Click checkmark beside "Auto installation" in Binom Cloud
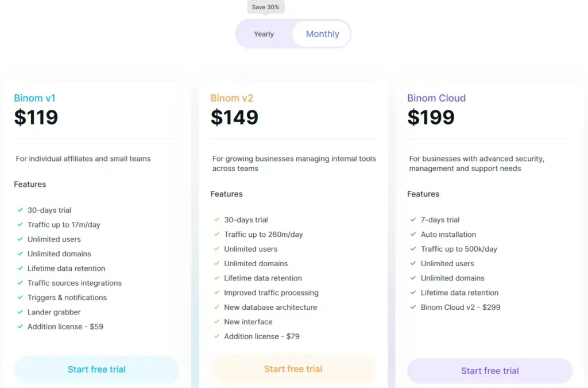 click(x=413, y=235)
